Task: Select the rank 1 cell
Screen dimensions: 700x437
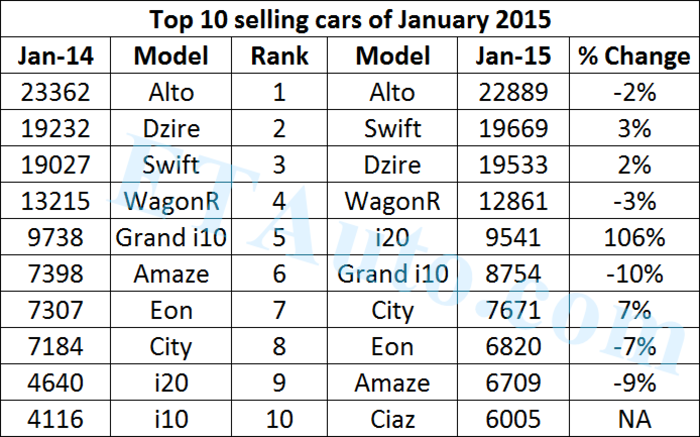Action: coord(278,93)
